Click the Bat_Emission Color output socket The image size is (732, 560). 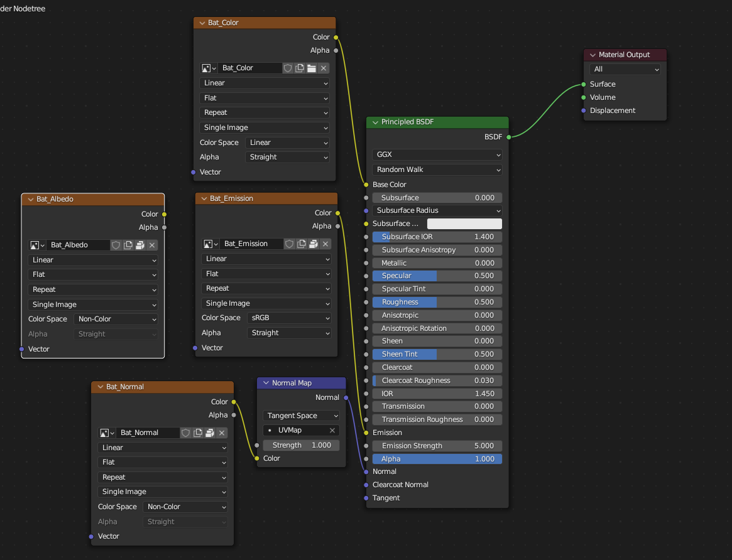338,213
